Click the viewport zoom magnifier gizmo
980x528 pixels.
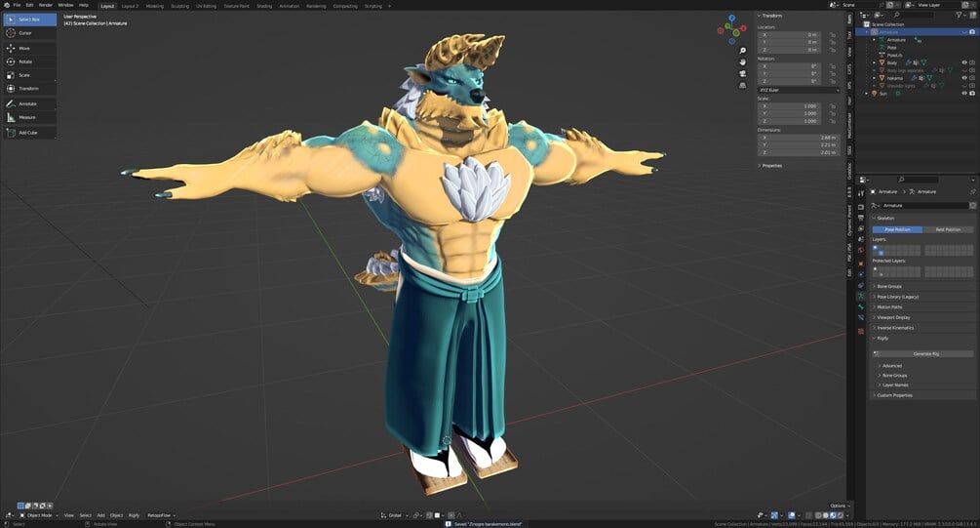coord(742,51)
